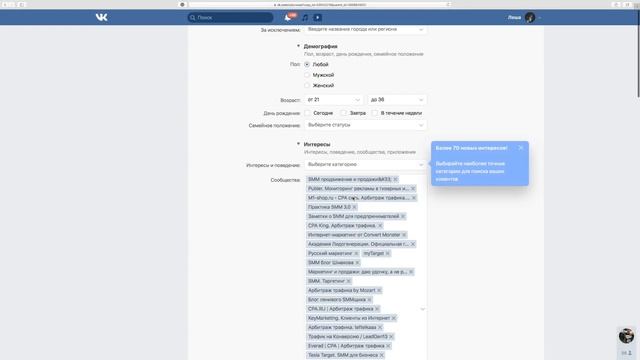Open the VK logo home page
The image size is (640, 360).
[x=102, y=17]
